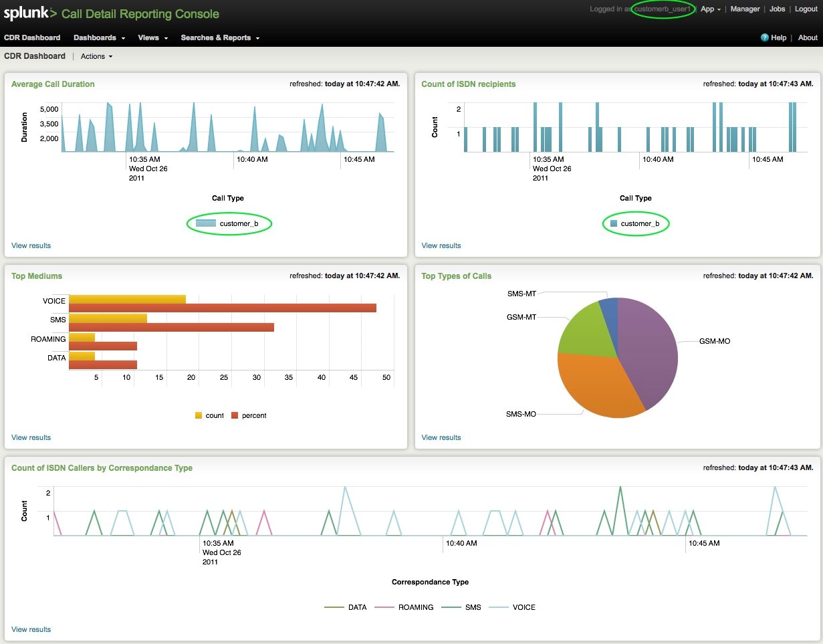Click the yellow count legend swatch
823x644 pixels.
[x=199, y=416]
